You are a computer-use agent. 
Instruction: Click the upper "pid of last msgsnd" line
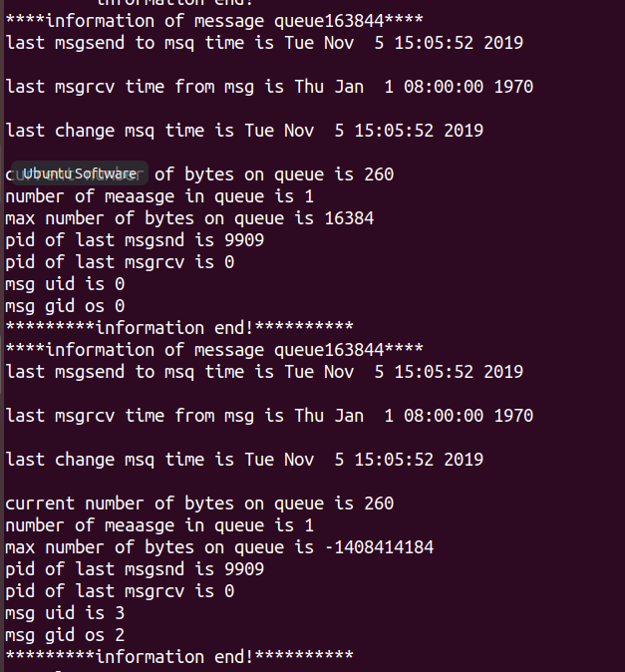click(x=135, y=240)
